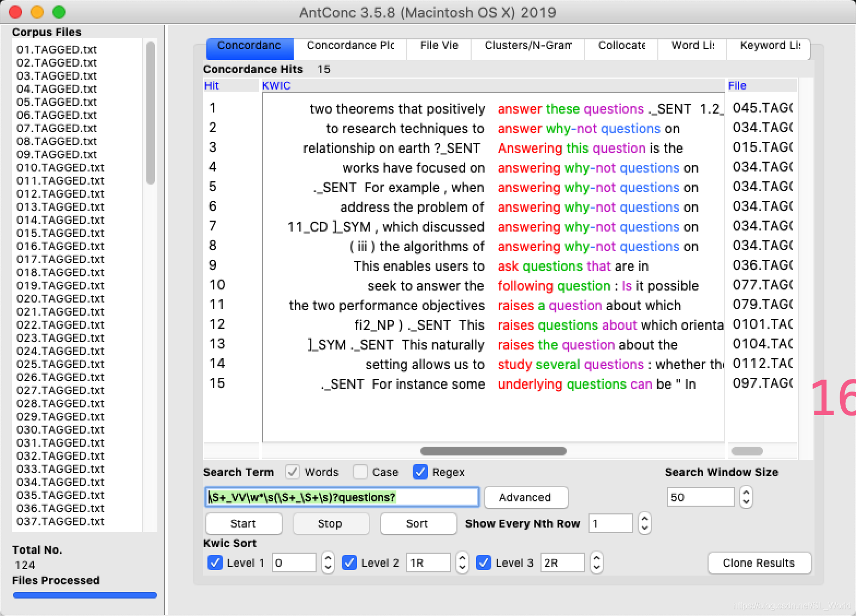Click the Corpus Files vertical scrollbar
The image size is (856, 616).
pos(151,113)
